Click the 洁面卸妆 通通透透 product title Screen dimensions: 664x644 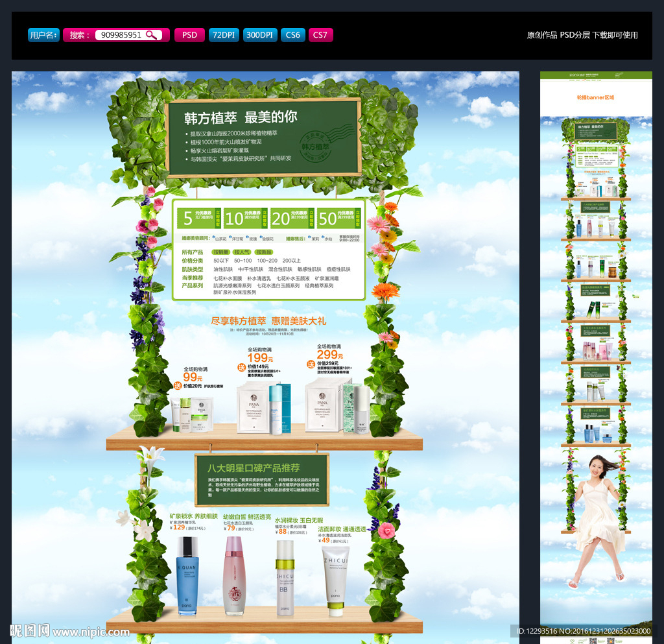tap(342, 529)
